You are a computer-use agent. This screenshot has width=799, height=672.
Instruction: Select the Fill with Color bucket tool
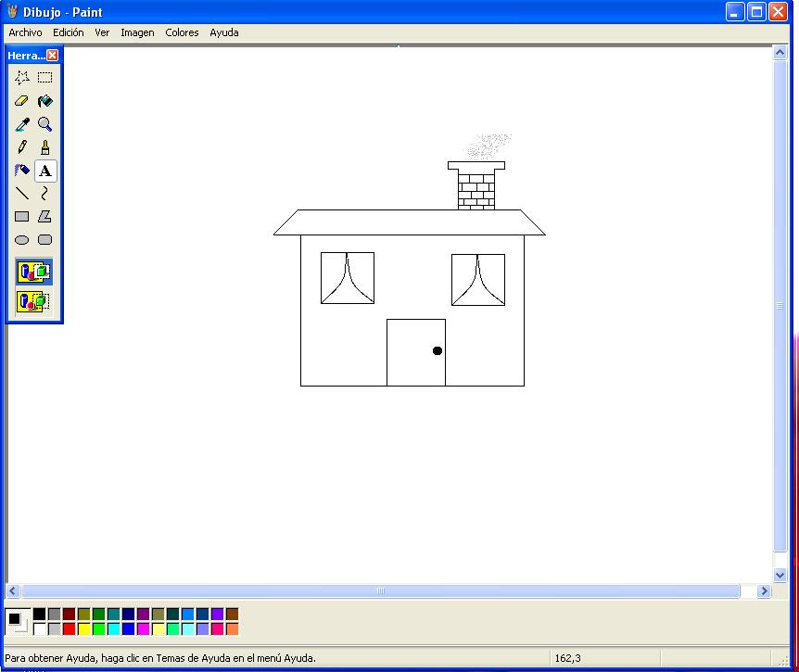click(x=44, y=101)
